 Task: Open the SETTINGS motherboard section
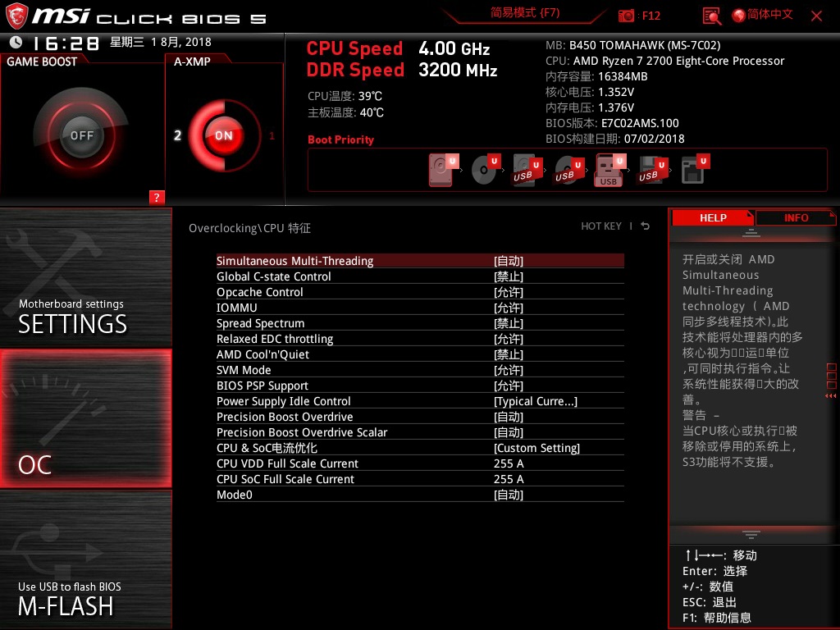[x=85, y=277]
